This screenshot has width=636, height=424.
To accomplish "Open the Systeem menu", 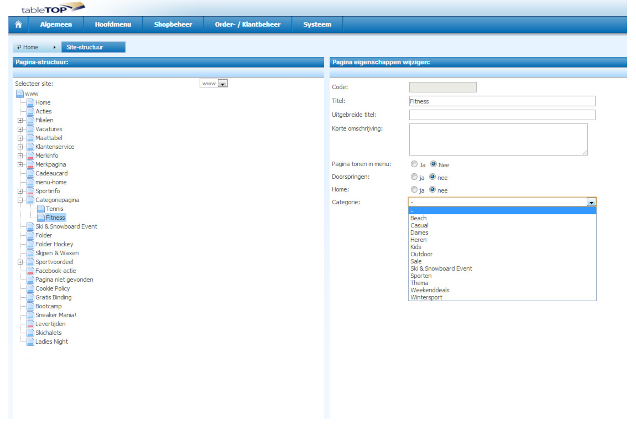I will coord(317,24).
